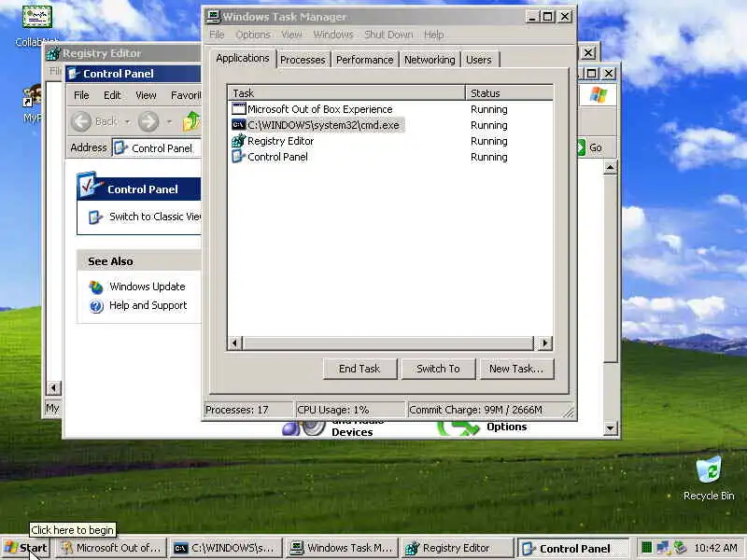
Task: Click the Out of Box Experience task icon
Action: pos(238,109)
